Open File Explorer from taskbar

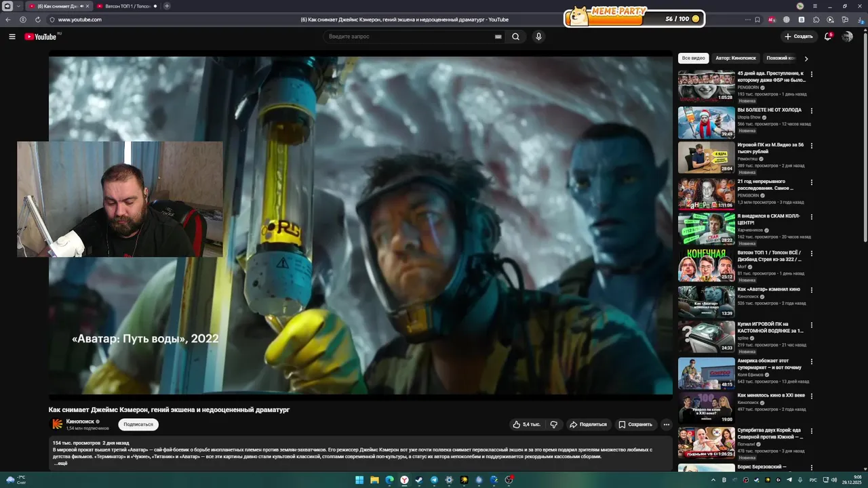374,480
